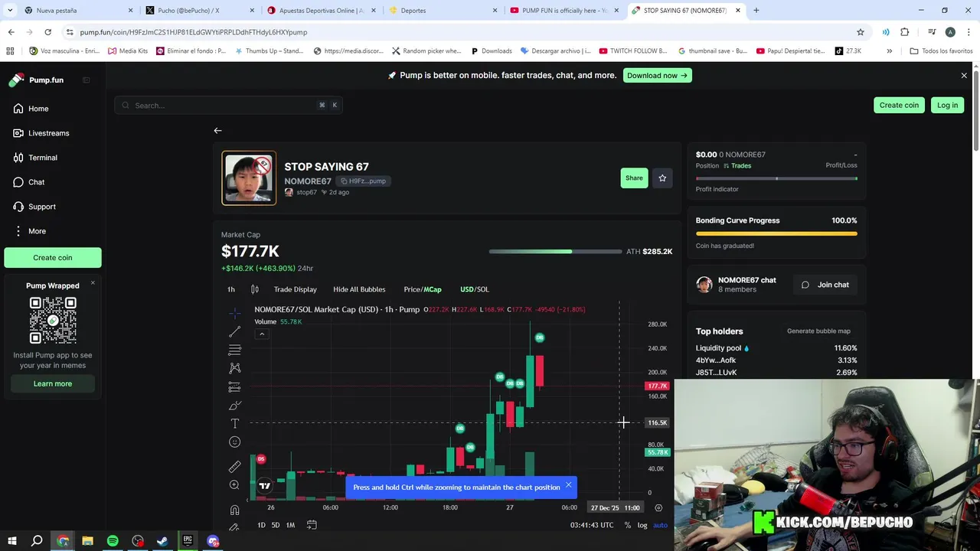Select the ruler measure tool
This screenshot has height=551, width=980.
[234, 467]
